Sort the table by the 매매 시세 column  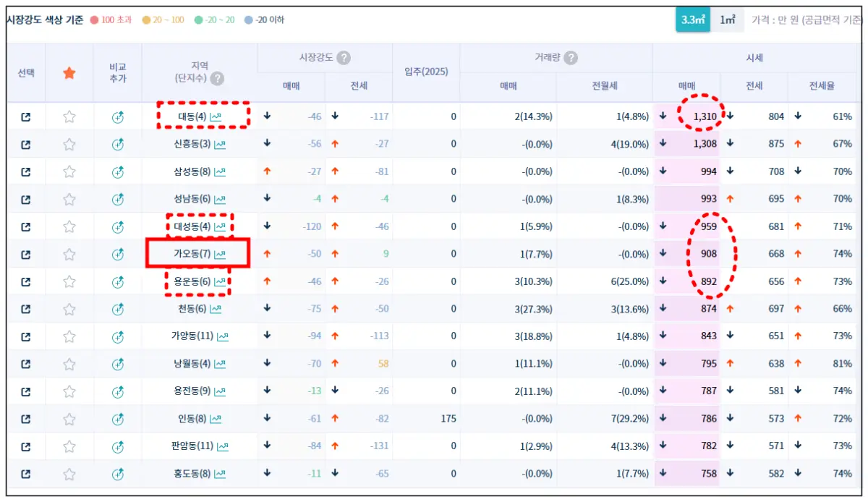point(686,86)
